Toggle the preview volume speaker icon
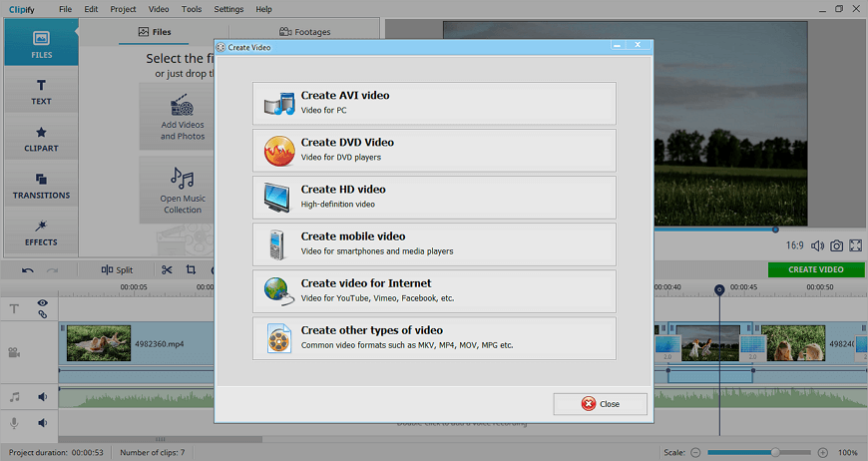Screen dimensions: 868x461 tap(817, 245)
